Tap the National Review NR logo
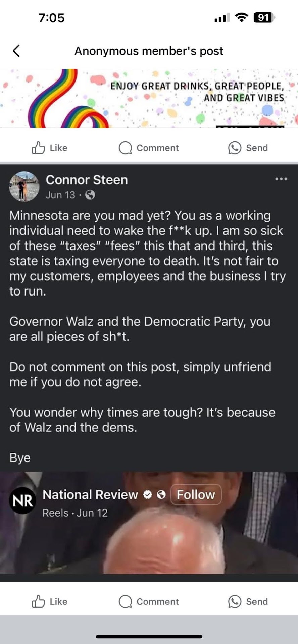 (22, 500)
